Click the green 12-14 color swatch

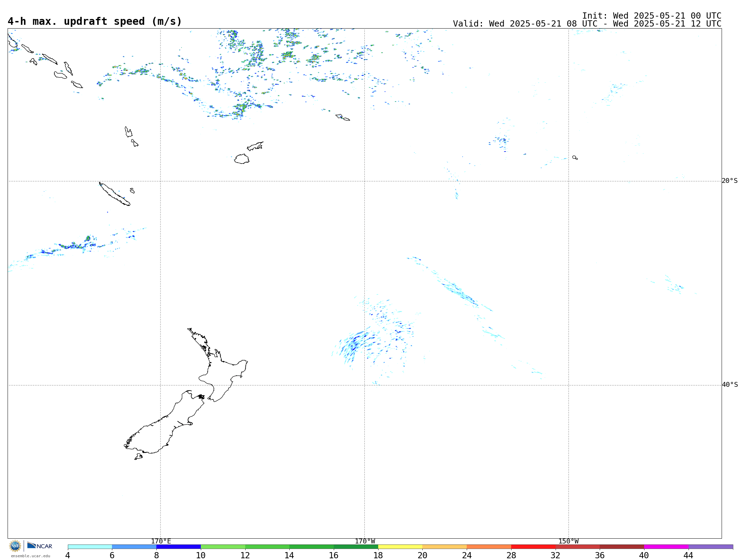[267, 547]
